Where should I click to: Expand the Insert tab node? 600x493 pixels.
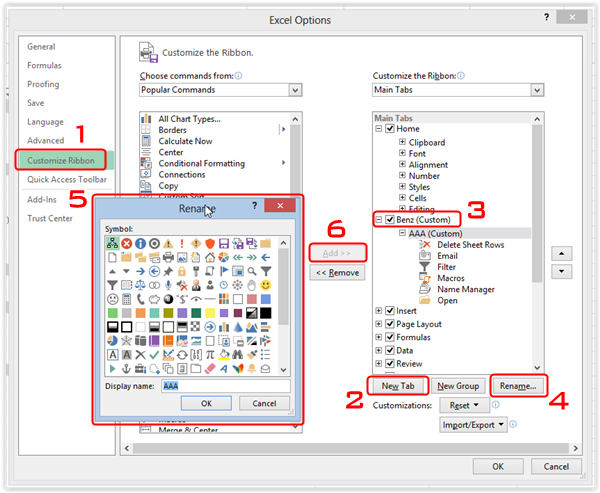coord(378,311)
